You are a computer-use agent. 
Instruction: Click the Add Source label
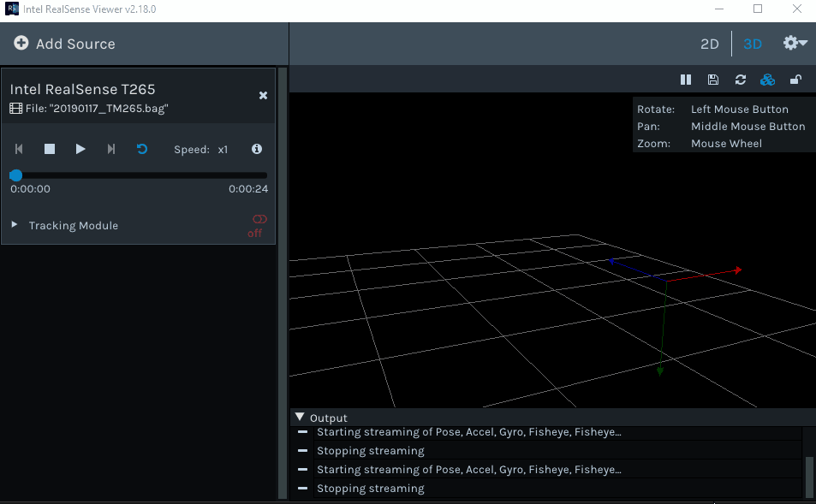pyautogui.click(x=75, y=44)
